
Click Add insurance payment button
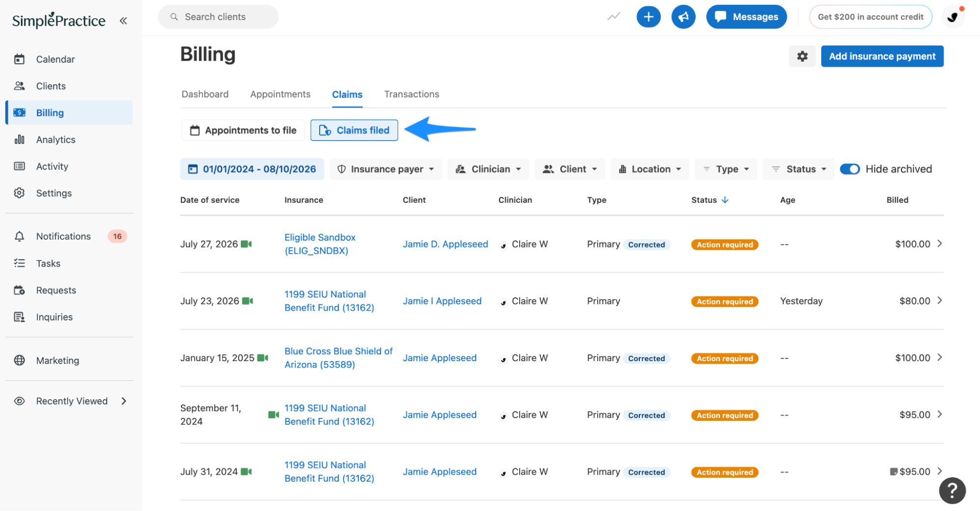882,56
